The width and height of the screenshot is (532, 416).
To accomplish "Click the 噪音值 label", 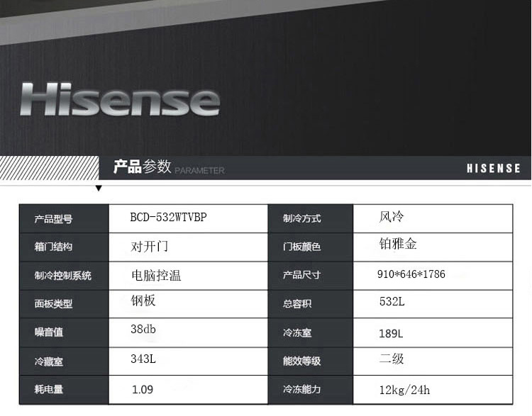I will tap(48, 332).
